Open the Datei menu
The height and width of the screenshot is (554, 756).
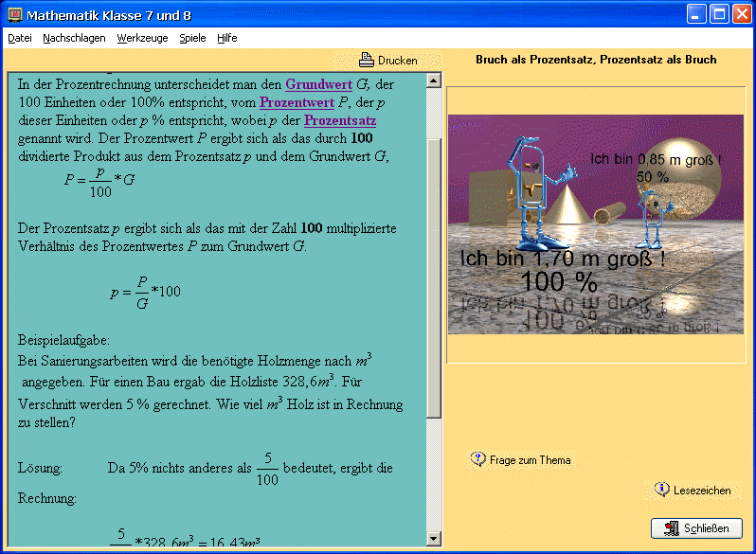click(x=20, y=38)
